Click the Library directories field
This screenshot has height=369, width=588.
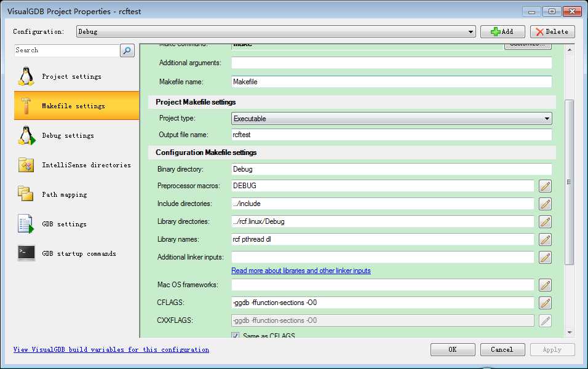point(383,221)
